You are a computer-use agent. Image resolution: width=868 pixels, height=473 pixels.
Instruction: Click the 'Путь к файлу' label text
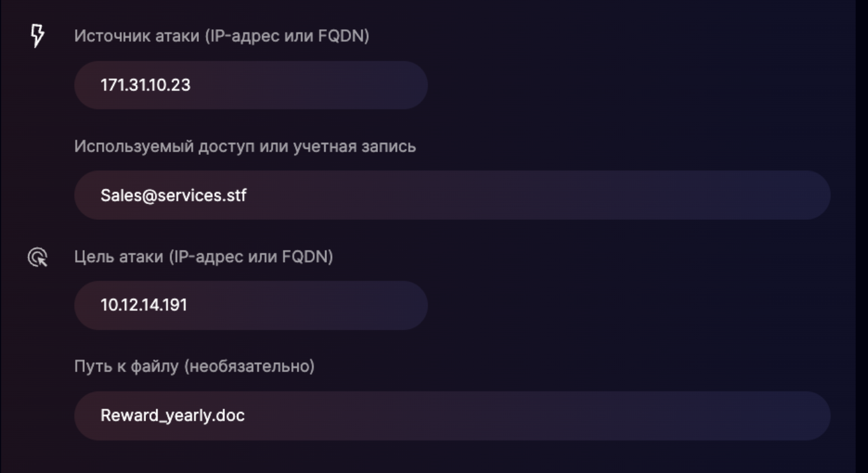(x=126, y=367)
